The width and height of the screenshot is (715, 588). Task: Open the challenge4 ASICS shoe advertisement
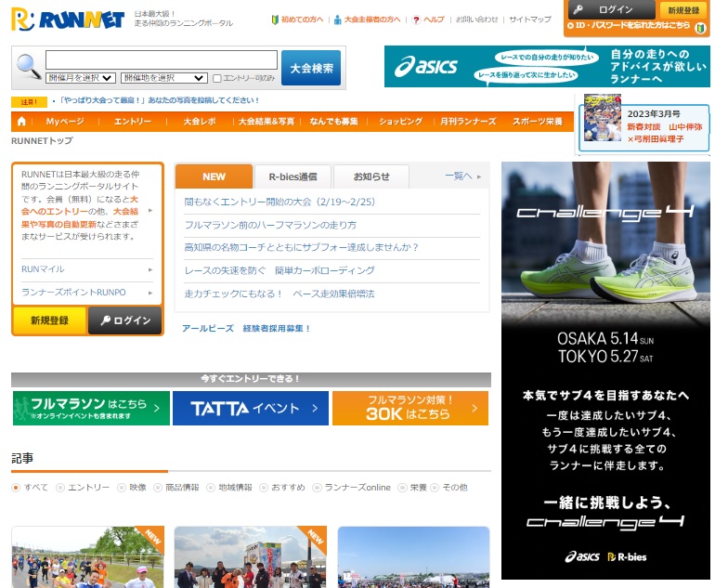605,371
